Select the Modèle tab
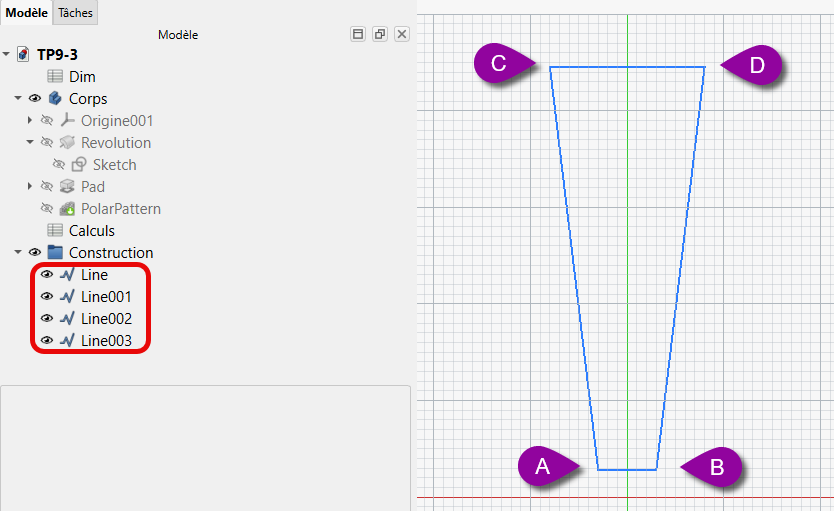This screenshot has width=834, height=511. [26, 12]
